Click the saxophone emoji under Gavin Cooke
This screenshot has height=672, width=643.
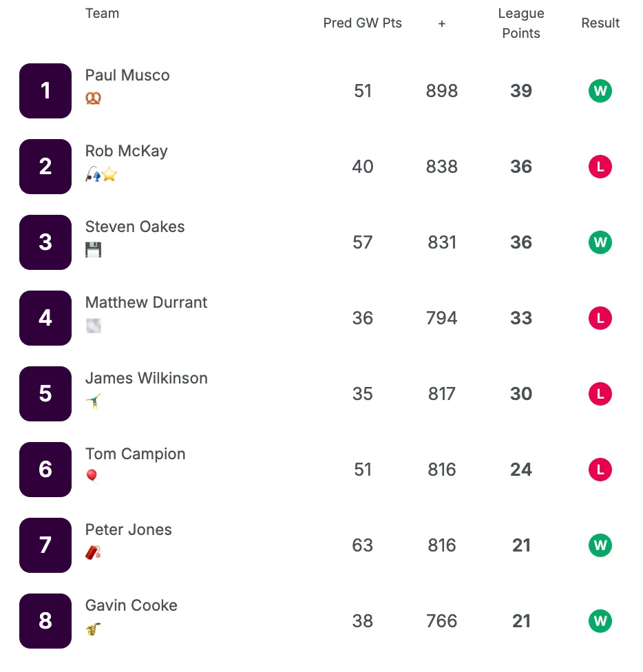tap(93, 629)
